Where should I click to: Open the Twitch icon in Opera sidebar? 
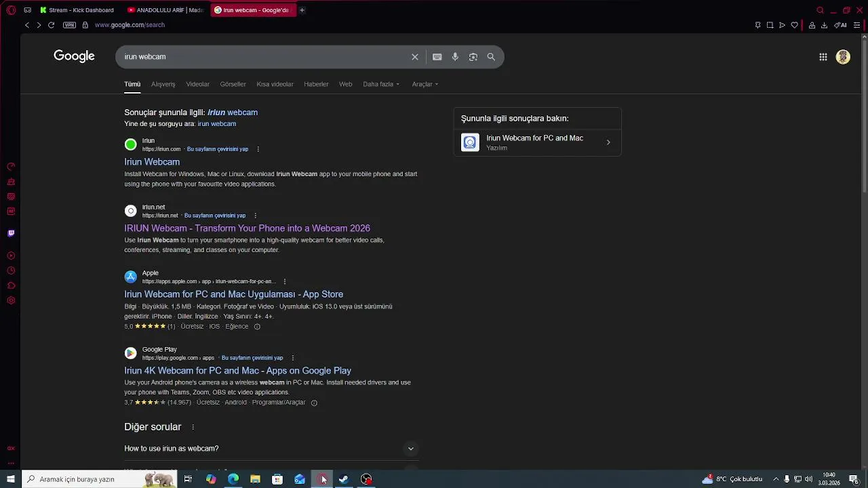pos(11,233)
